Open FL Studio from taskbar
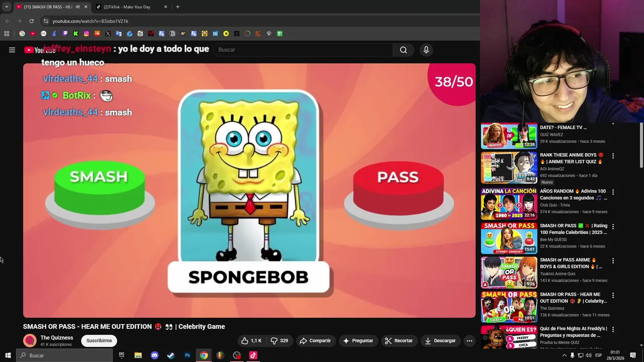 click(x=220, y=355)
